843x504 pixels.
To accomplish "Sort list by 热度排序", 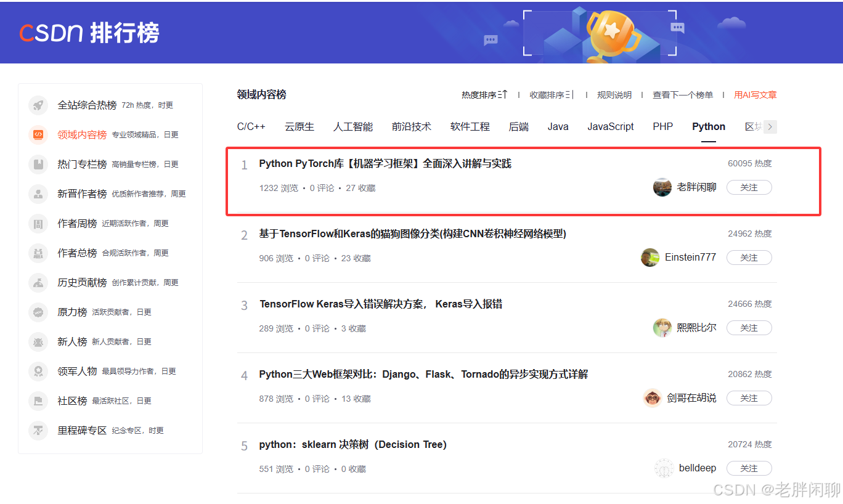I will tap(484, 95).
